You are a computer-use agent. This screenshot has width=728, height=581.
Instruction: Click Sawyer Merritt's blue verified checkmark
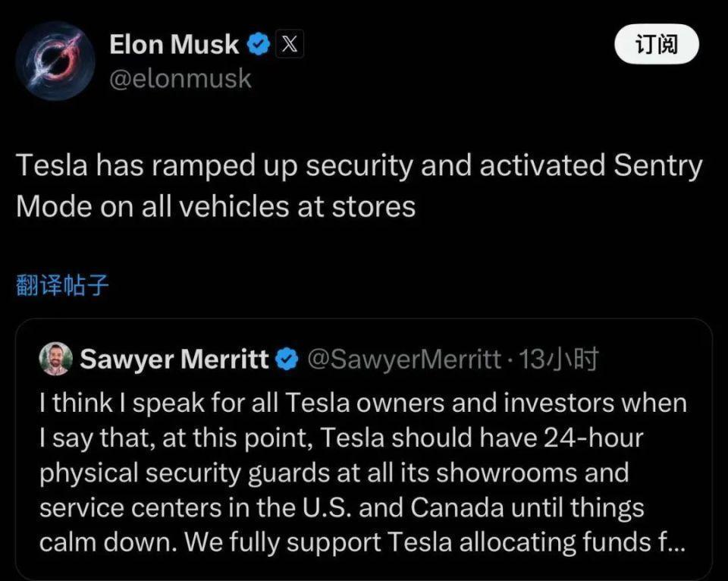pyautogui.click(x=287, y=359)
